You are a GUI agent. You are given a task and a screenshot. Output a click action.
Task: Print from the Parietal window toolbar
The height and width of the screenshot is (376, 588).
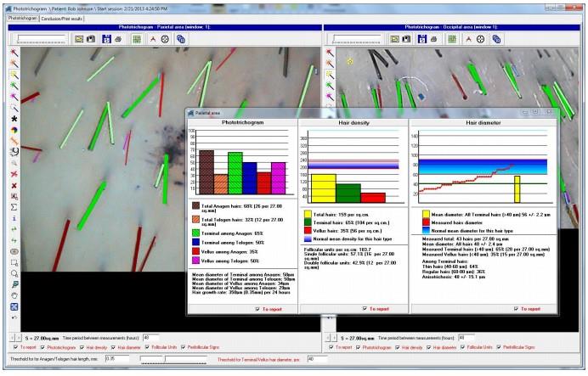pyautogui.click(x=118, y=39)
